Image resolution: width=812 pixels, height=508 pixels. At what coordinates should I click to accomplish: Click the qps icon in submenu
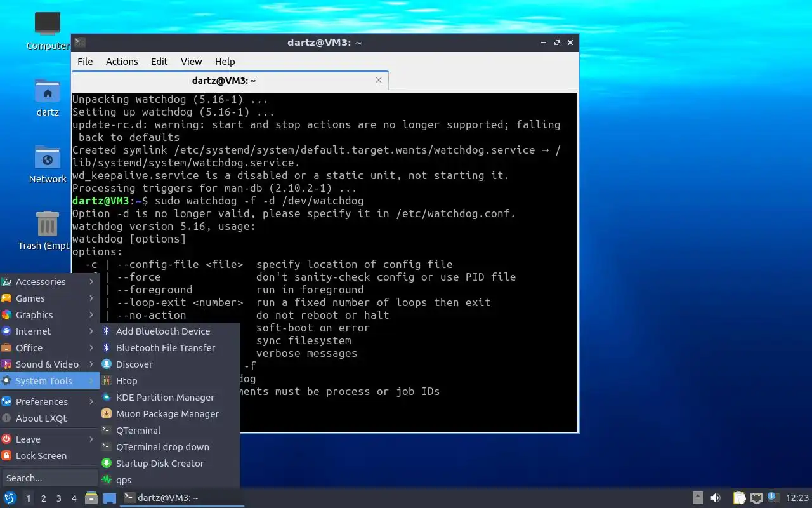(x=107, y=480)
